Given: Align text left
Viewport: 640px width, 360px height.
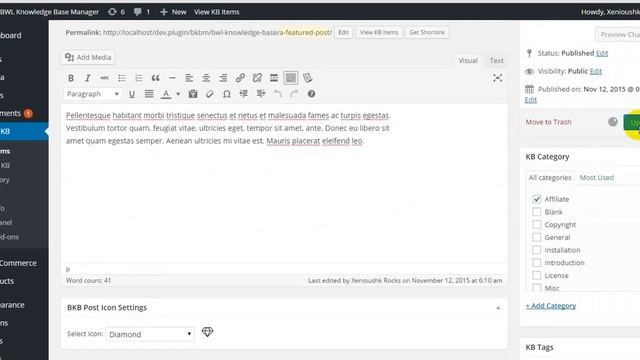Looking at the screenshot, I should [x=189, y=78].
